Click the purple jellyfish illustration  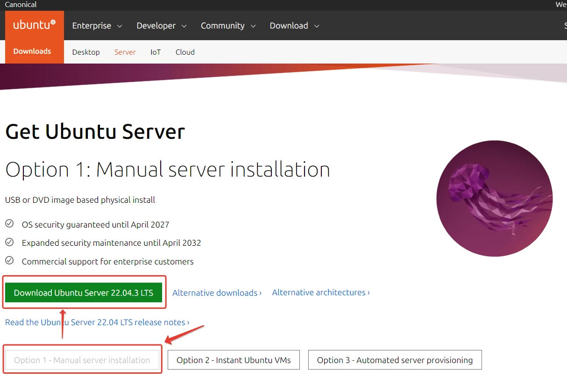[x=494, y=199]
